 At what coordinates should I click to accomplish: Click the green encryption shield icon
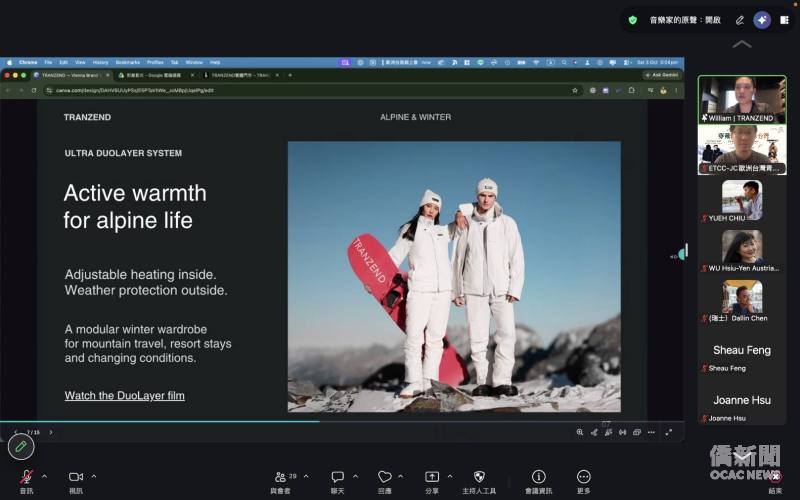(x=633, y=20)
